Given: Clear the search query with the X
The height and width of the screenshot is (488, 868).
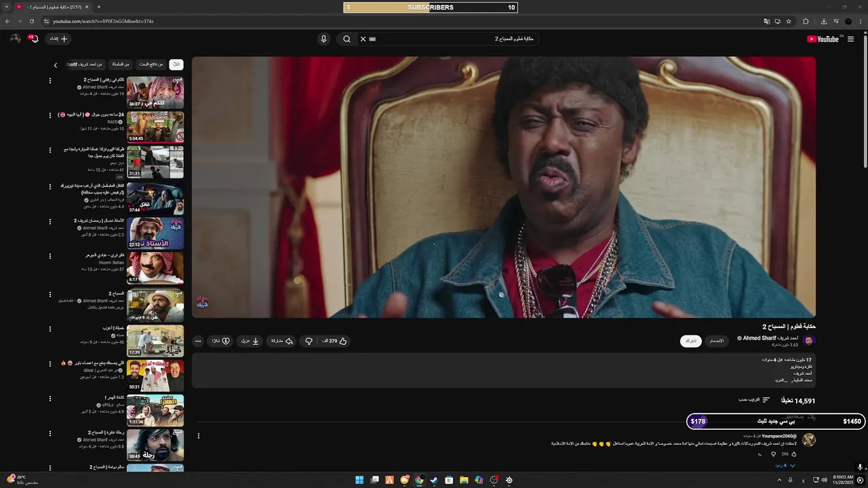Looking at the screenshot, I should coord(363,39).
